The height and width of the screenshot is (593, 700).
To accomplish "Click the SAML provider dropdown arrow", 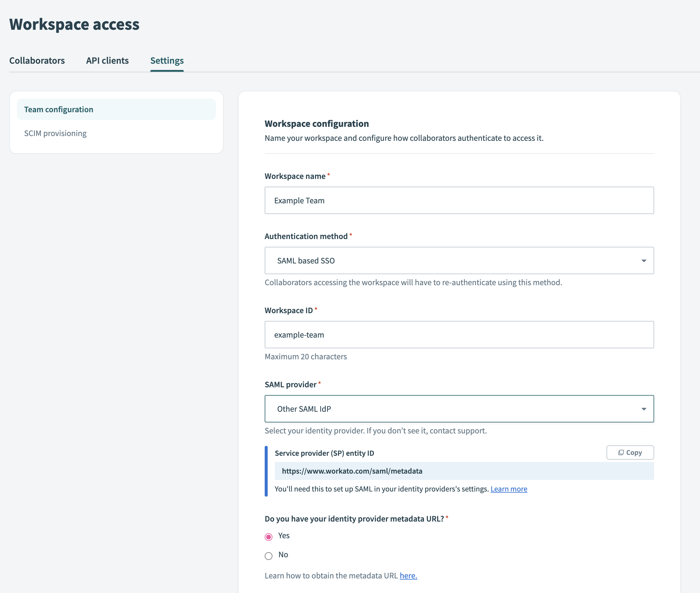I will 644,409.
